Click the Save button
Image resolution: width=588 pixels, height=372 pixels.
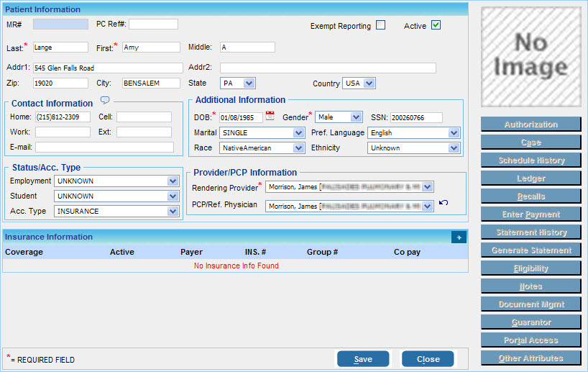[363, 359]
